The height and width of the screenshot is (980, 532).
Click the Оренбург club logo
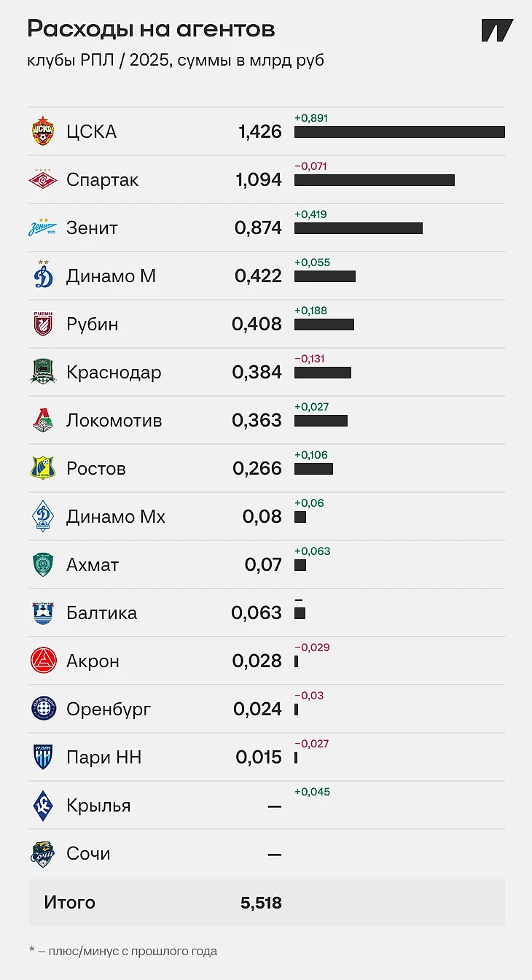pyautogui.click(x=43, y=709)
